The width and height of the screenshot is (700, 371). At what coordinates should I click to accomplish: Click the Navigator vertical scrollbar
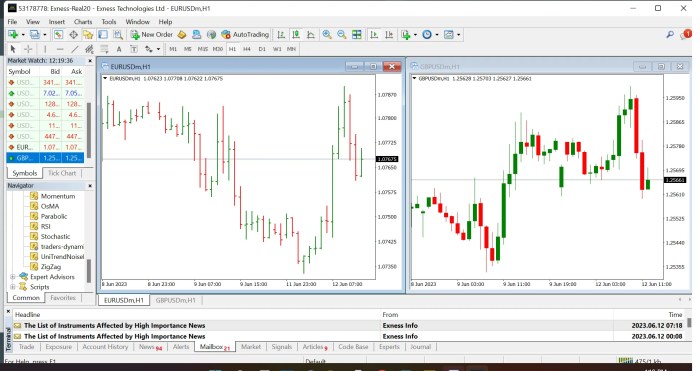coord(88,271)
